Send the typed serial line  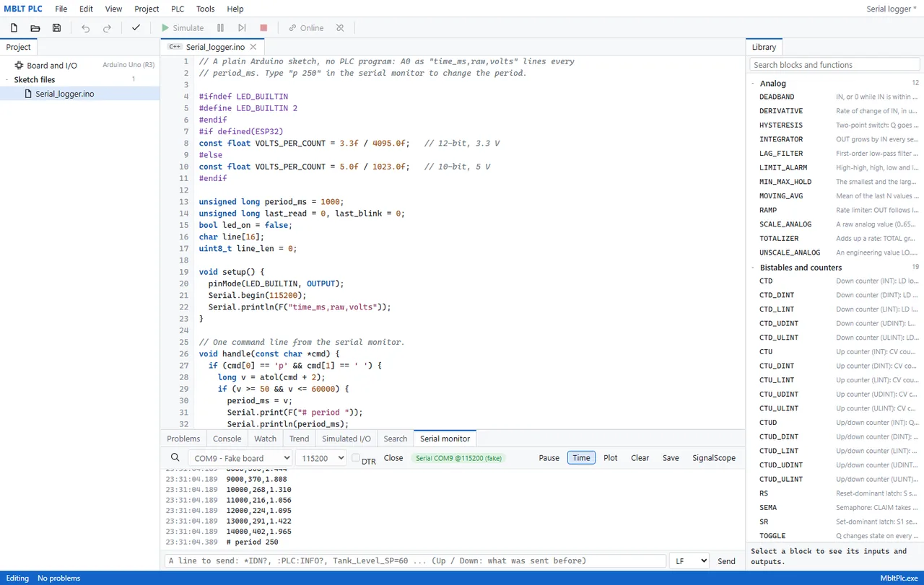tap(727, 560)
